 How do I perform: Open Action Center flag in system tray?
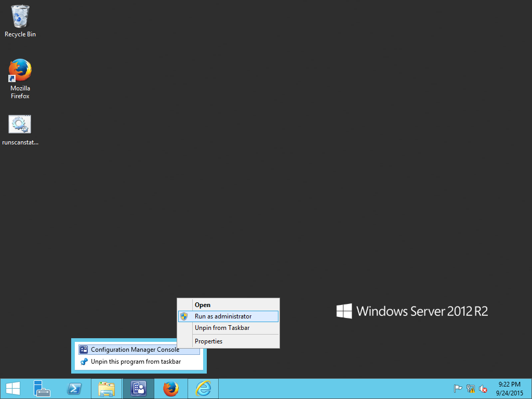coord(458,389)
